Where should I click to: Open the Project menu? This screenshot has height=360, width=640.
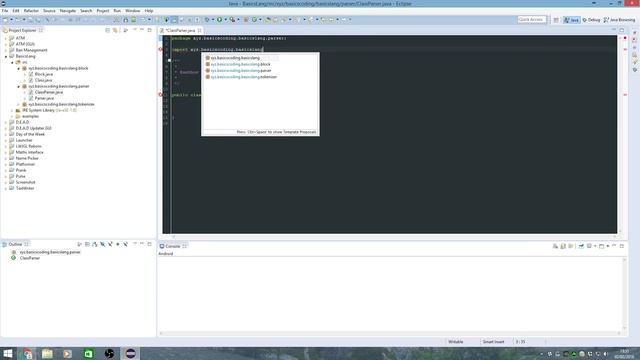coord(102,11)
